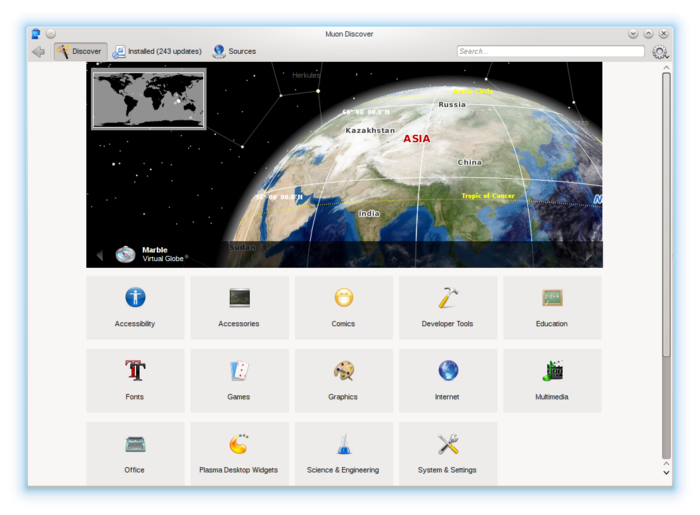Open the System & Settings tools icon
Viewport: 700px width, 515px height.
(x=448, y=444)
